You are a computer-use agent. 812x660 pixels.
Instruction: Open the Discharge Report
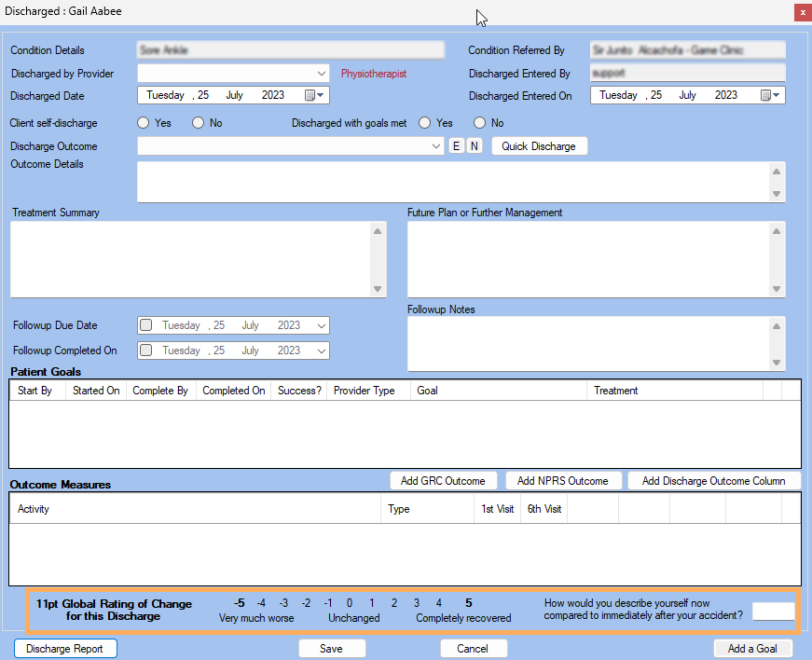[x=65, y=649]
